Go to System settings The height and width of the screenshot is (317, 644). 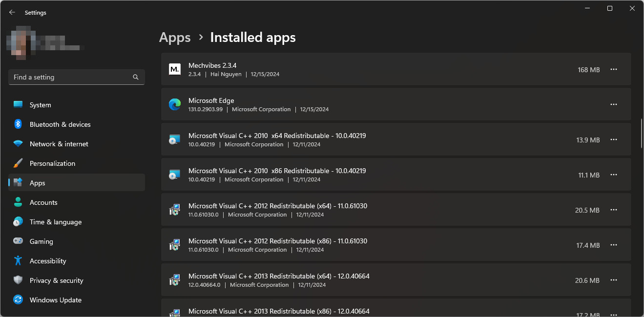pos(40,105)
